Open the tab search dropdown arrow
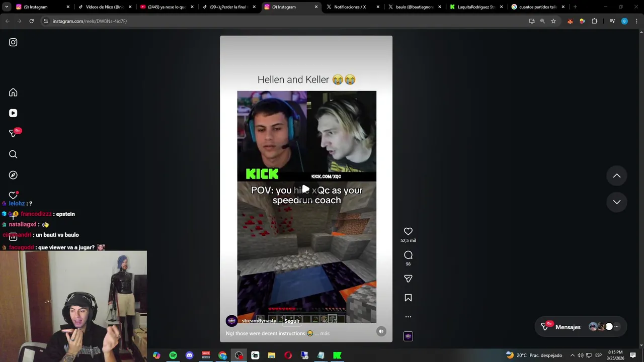Screen dimensions: 644x362 (6, 7)
